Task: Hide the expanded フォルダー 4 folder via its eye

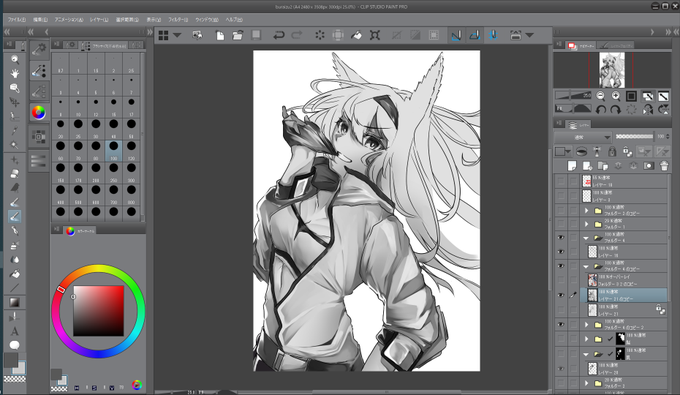Action: tap(561, 237)
